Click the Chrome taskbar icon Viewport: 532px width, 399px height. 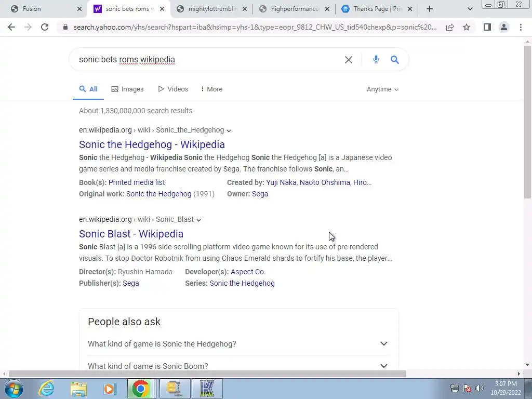coord(140,389)
